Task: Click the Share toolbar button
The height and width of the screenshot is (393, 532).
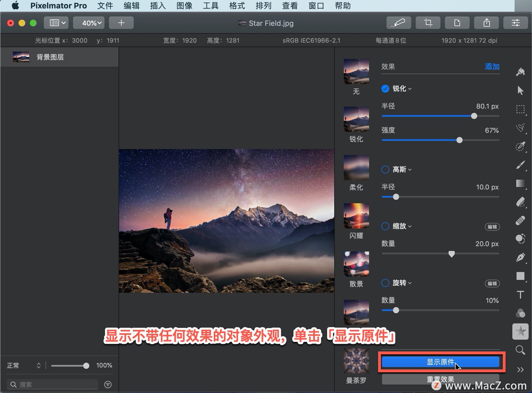Action: (486, 23)
